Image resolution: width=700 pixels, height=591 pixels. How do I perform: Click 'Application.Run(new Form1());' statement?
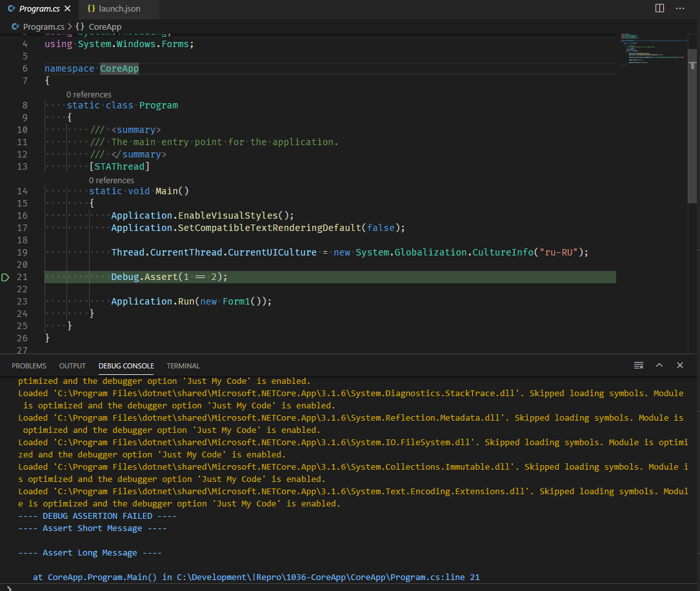192,301
